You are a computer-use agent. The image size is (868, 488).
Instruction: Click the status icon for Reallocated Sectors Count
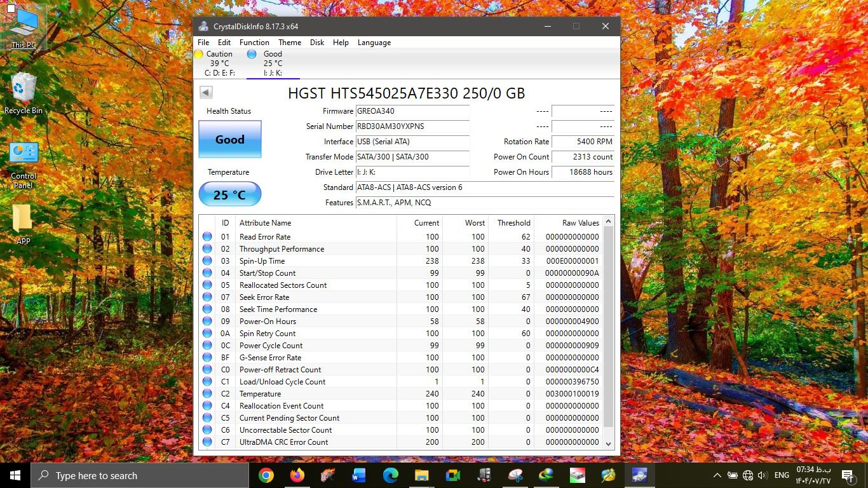207,285
